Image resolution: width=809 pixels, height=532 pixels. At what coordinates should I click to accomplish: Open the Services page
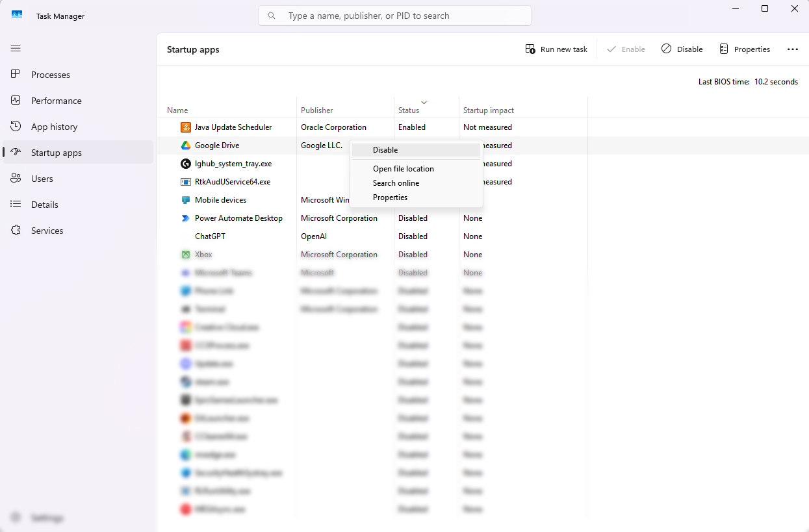point(78,231)
